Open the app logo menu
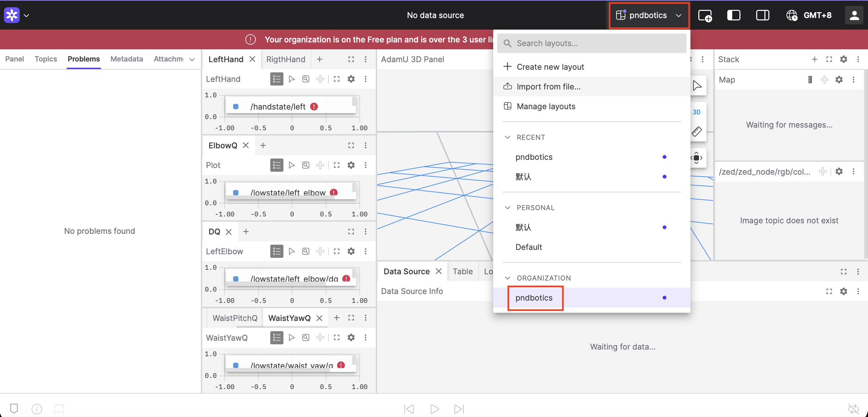Viewport: 868px width, 417px height. 16,15
